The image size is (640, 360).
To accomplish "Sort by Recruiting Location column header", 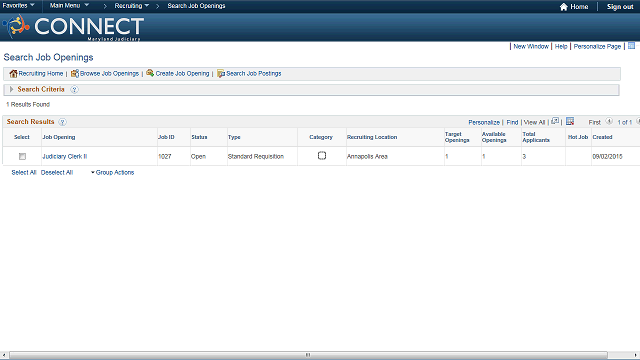I will click(x=372, y=137).
